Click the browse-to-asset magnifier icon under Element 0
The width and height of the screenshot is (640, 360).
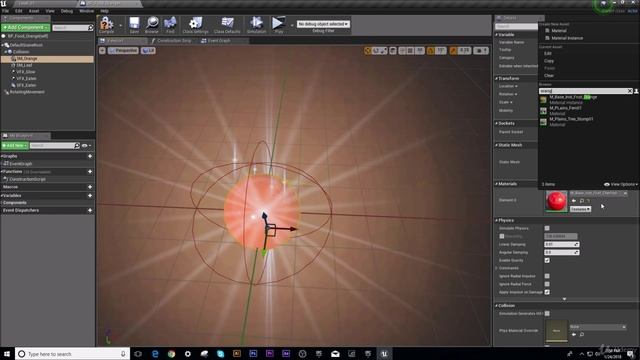(x=582, y=200)
